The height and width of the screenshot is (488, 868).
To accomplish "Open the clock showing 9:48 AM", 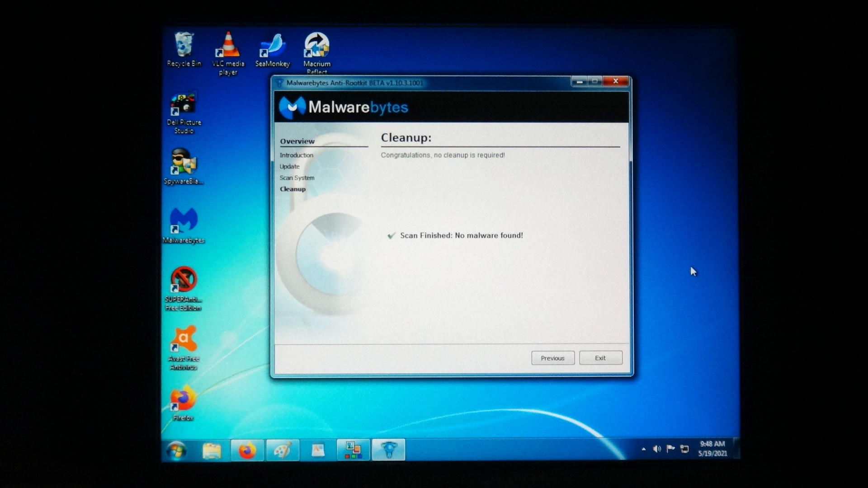I will [712, 449].
